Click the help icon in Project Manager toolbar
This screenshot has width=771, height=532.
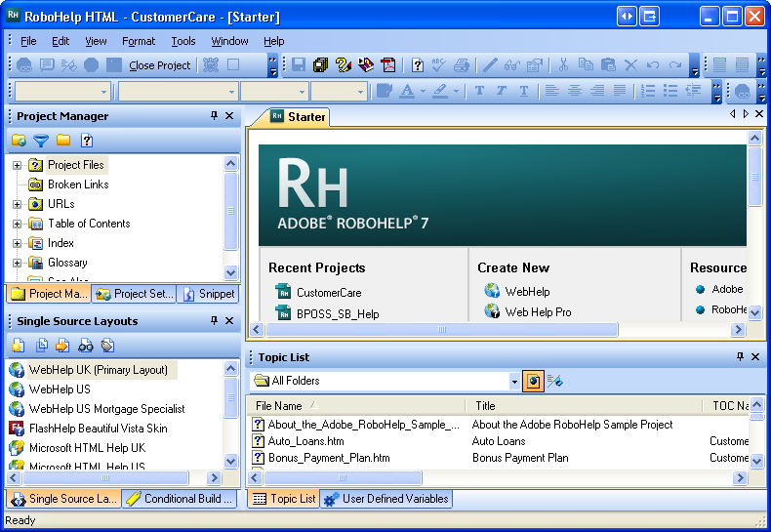pos(87,141)
